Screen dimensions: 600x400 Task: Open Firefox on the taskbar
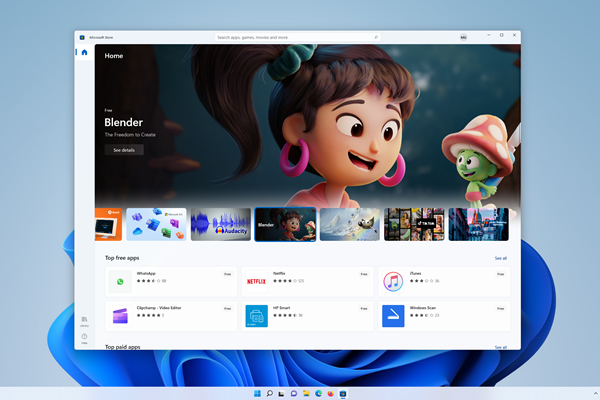331,393
